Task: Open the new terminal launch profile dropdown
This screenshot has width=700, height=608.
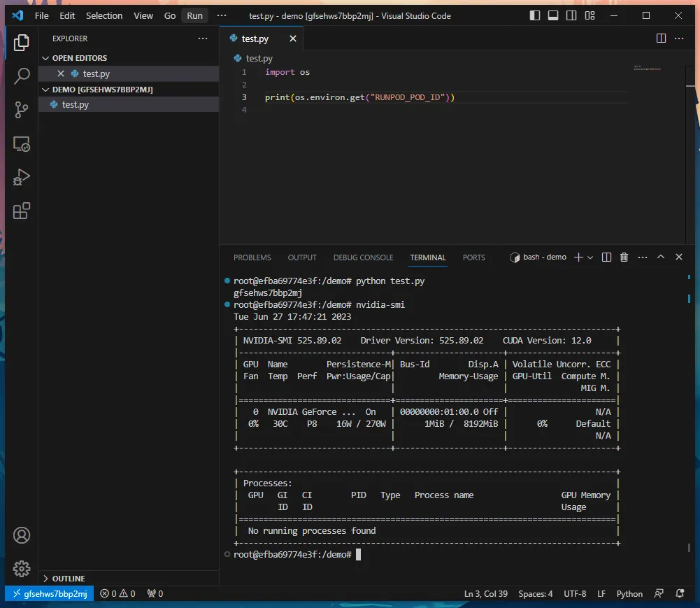Action: pyautogui.click(x=590, y=257)
